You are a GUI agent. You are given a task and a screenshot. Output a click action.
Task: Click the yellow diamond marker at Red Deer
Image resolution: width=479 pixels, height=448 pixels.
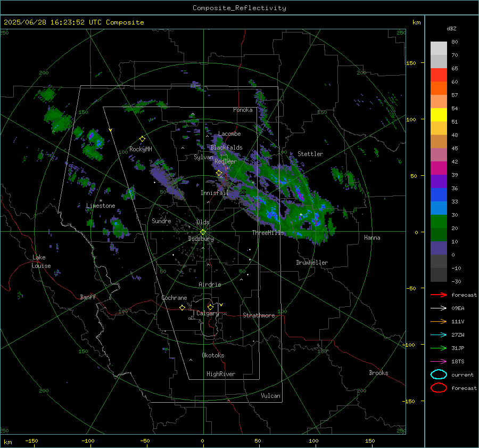pos(219,173)
